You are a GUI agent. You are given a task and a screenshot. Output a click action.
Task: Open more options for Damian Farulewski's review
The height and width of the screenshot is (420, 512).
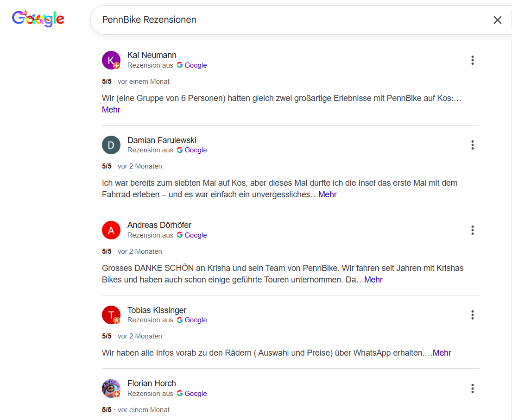(x=472, y=145)
